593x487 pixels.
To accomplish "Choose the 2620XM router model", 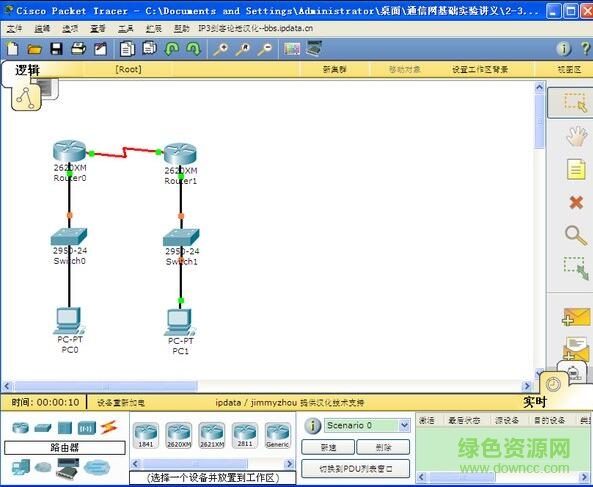I will coord(179,435).
